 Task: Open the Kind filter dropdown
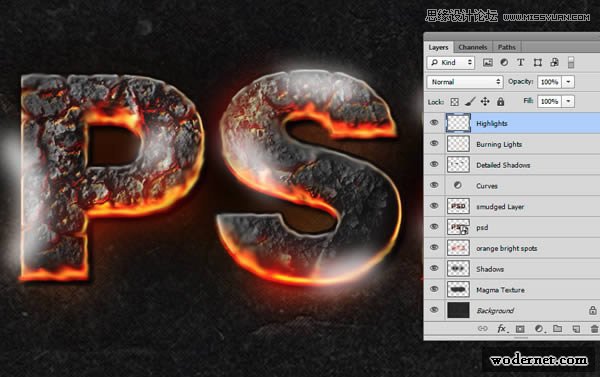click(x=451, y=62)
